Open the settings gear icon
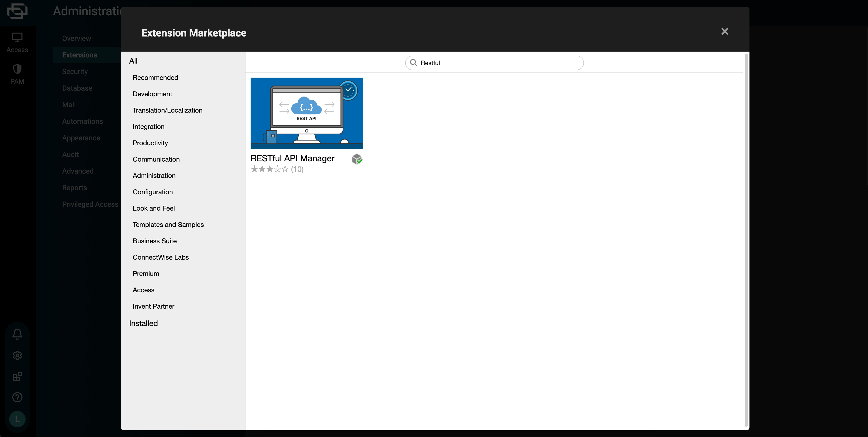The width and height of the screenshot is (868, 437). pos(17,355)
